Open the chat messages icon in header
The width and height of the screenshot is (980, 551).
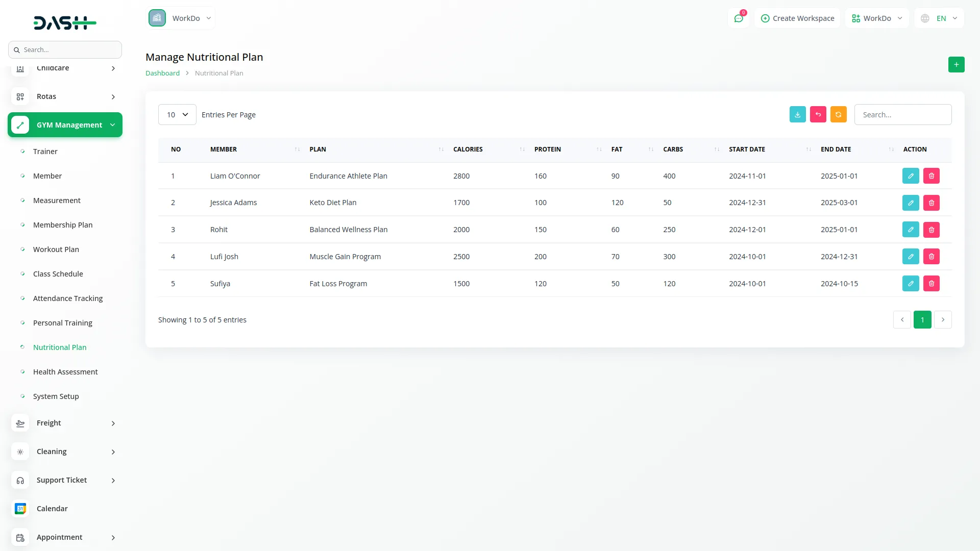click(738, 18)
